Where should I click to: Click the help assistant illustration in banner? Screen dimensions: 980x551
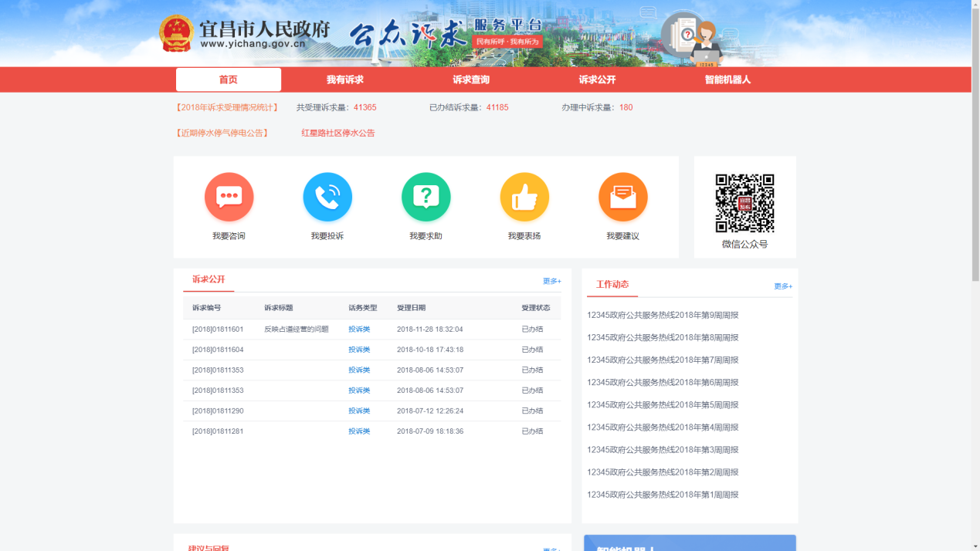693,39
